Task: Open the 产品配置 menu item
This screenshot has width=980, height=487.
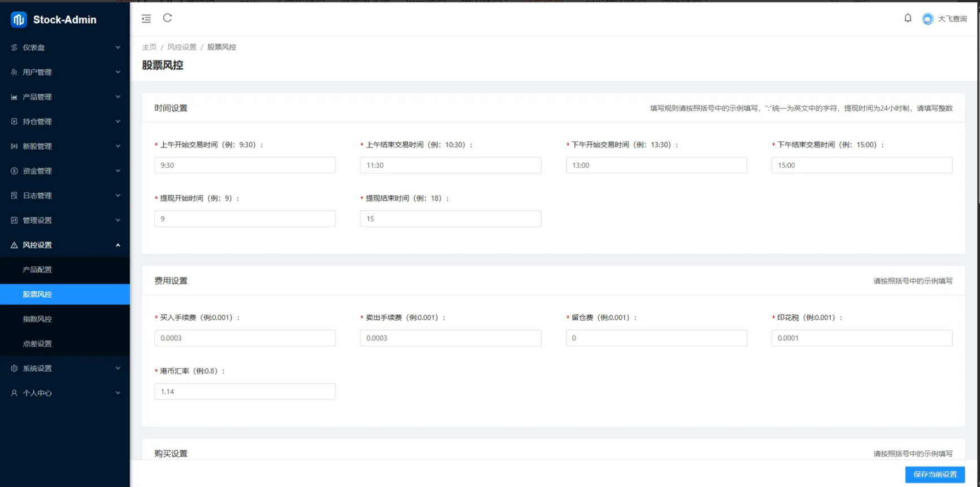Action: pyautogui.click(x=37, y=269)
